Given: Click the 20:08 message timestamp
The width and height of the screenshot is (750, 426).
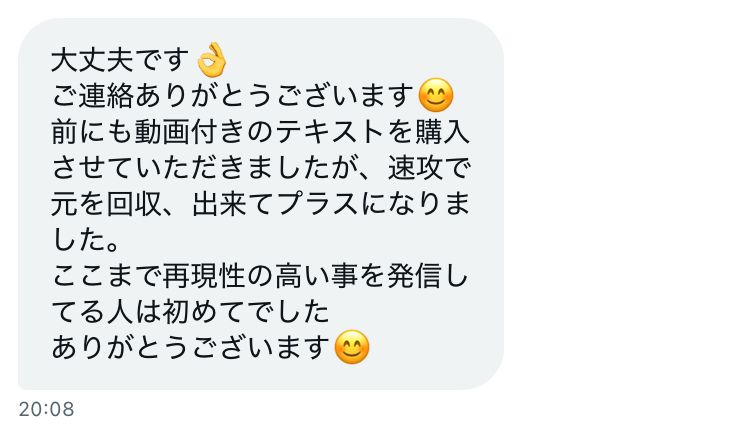Looking at the screenshot, I should [x=46, y=410].
